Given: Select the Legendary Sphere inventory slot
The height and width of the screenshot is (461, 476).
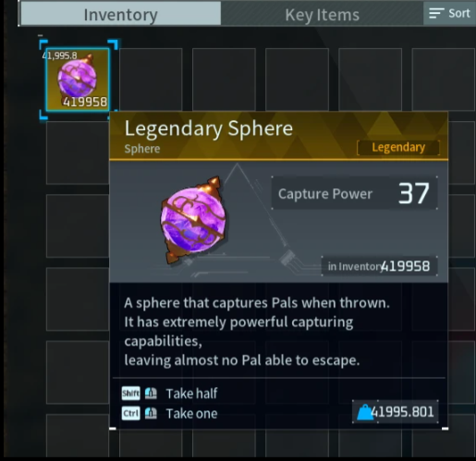Looking at the screenshot, I should (78, 79).
